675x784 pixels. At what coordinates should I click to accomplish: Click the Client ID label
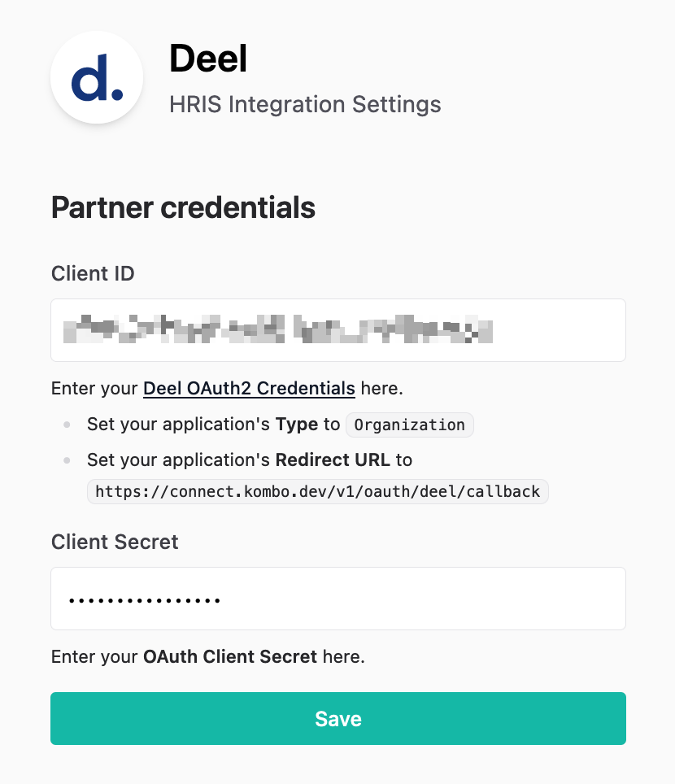coord(93,273)
